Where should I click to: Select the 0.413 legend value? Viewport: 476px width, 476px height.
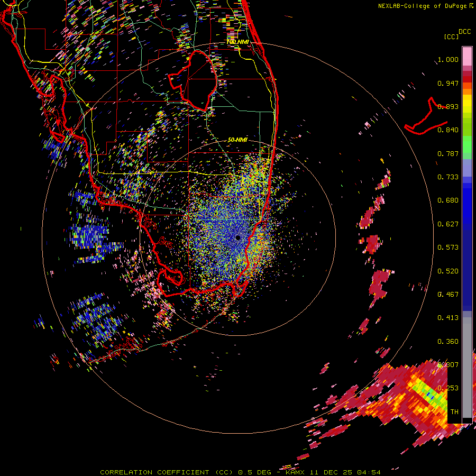(448, 318)
